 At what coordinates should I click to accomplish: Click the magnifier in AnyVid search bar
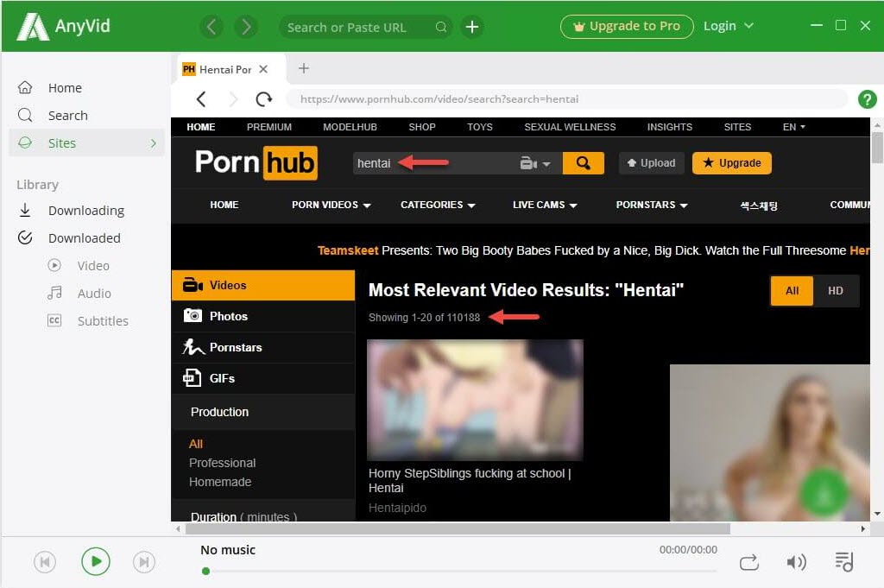pyautogui.click(x=441, y=27)
